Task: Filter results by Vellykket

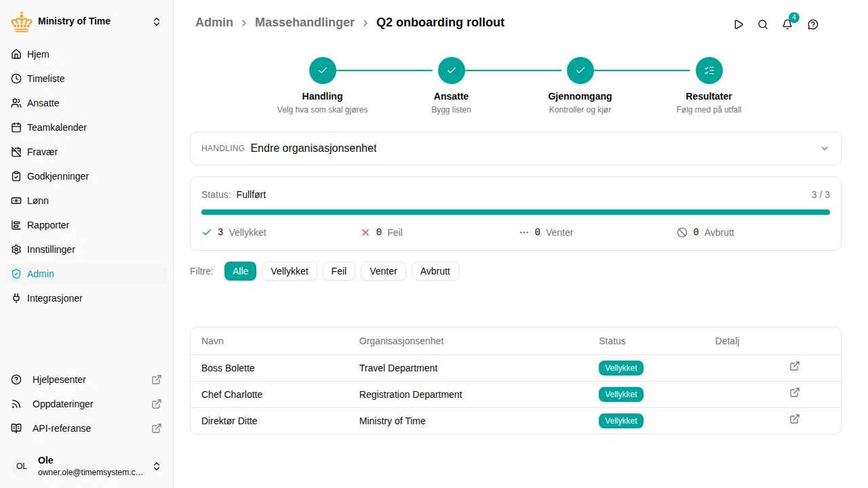Action: (x=290, y=271)
